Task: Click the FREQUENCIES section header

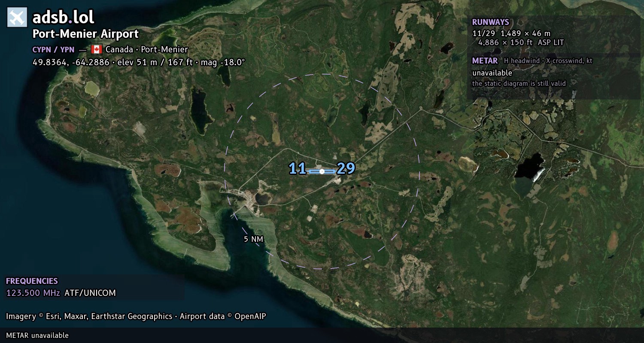Action: pos(32,281)
